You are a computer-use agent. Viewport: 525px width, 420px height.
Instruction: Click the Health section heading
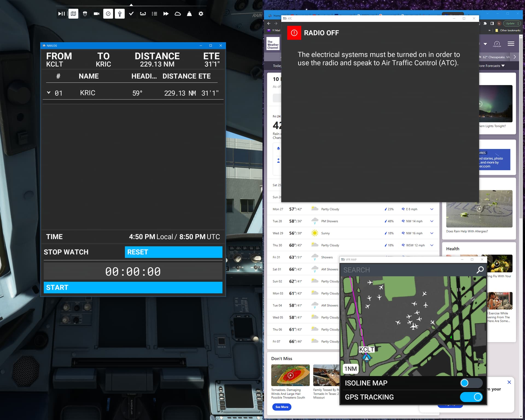tap(453, 249)
